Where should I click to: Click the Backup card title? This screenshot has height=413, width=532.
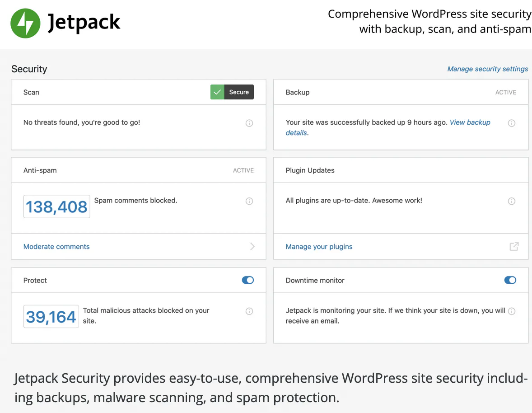(x=298, y=92)
